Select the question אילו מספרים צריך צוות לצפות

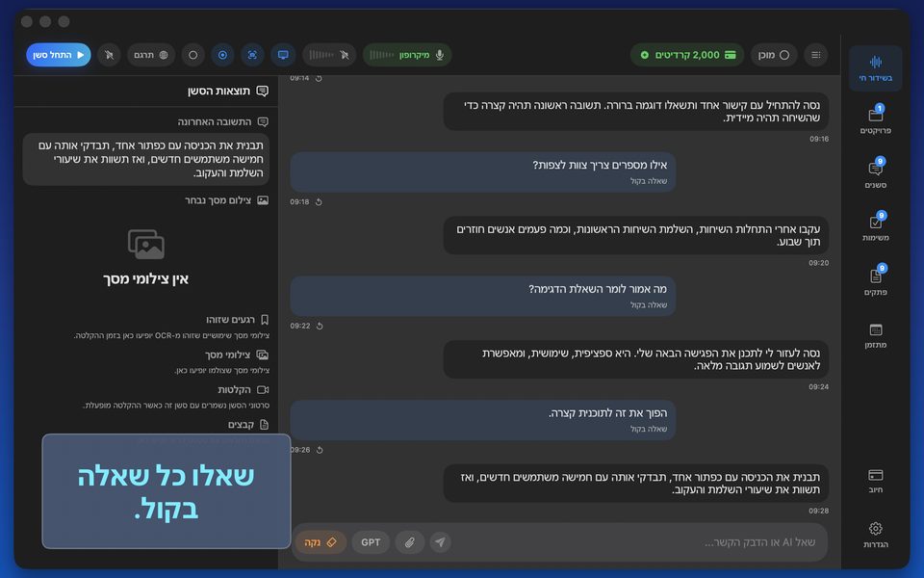(482, 171)
